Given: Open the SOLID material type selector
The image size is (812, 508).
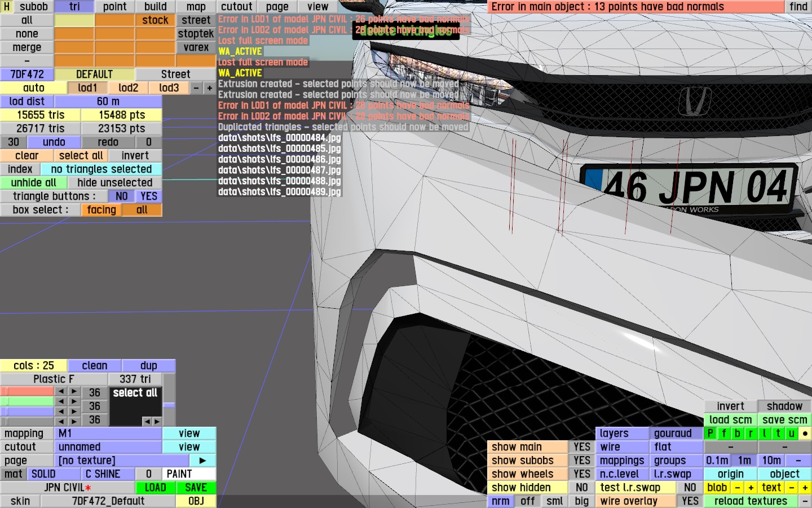Looking at the screenshot, I should click(x=54, y=474).
